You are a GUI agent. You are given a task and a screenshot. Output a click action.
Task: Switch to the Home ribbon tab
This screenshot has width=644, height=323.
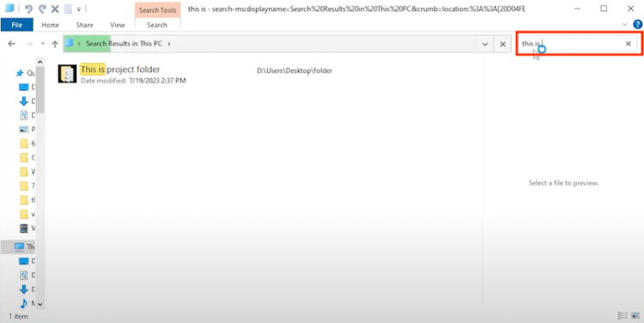(x=50, y=25)
